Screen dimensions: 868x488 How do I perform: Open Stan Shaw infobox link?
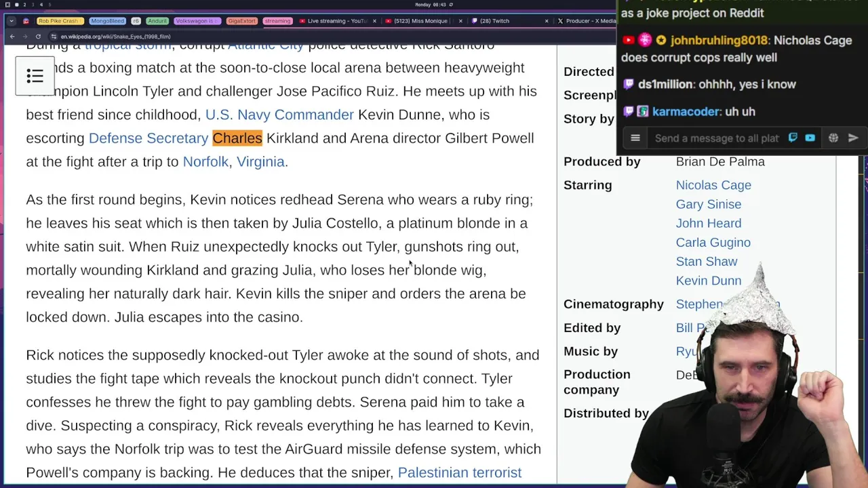pyautogui.click(x=707, y=261)
